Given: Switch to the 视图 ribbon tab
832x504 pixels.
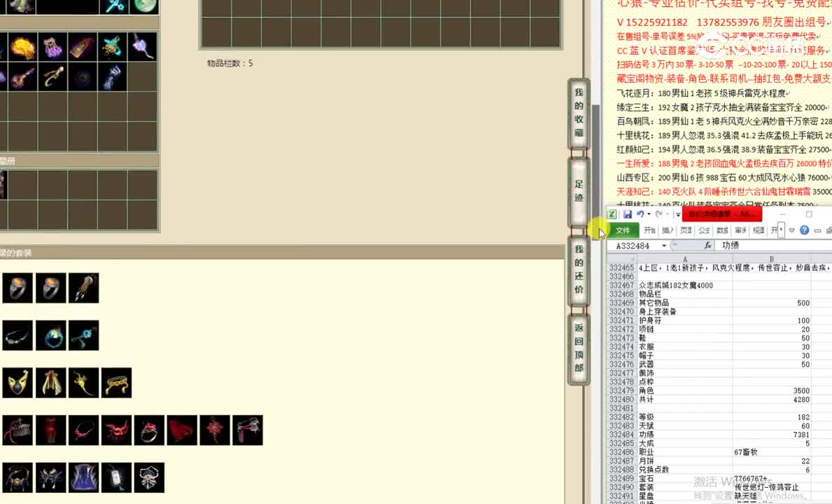Looking at the screenshot, I should point(758,230).
